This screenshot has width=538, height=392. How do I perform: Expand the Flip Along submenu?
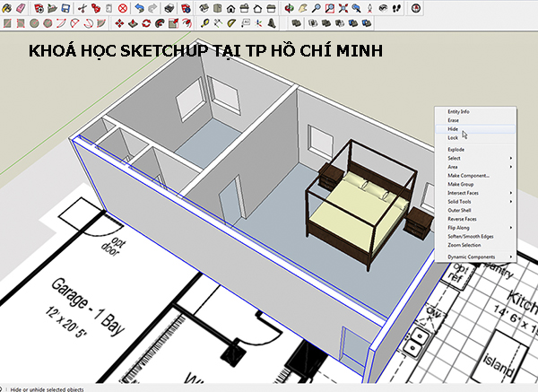pyautogui.click(x=475, y=228)
